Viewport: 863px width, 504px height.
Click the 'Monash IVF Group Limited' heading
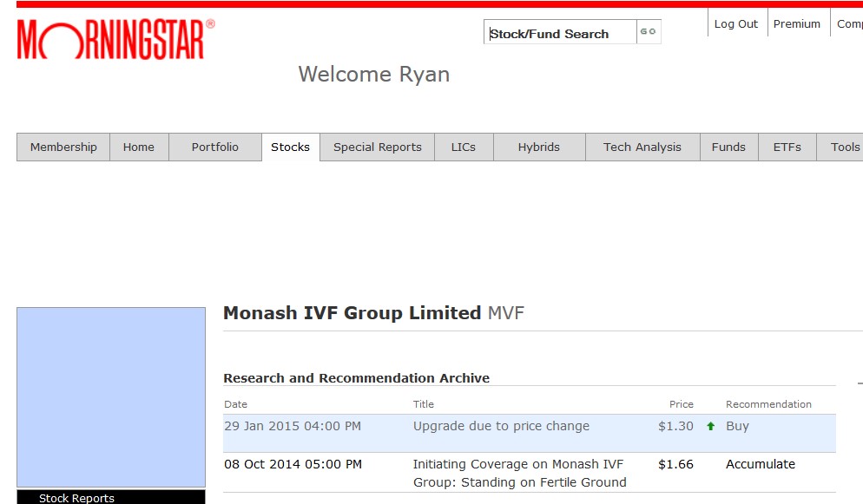(352, 313)
